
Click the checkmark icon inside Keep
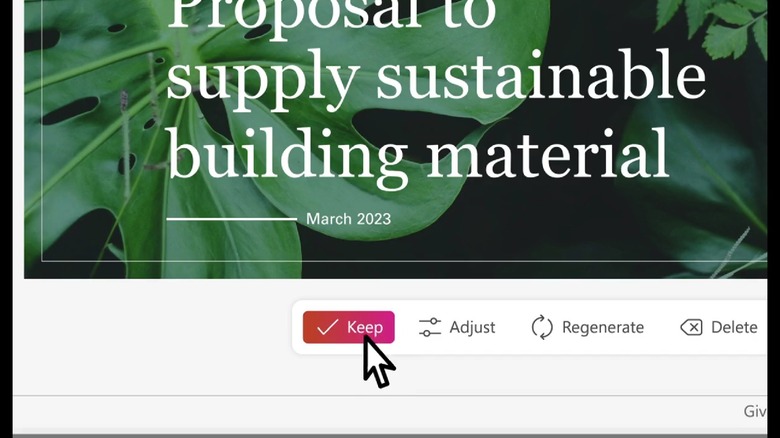coord(327,327)
